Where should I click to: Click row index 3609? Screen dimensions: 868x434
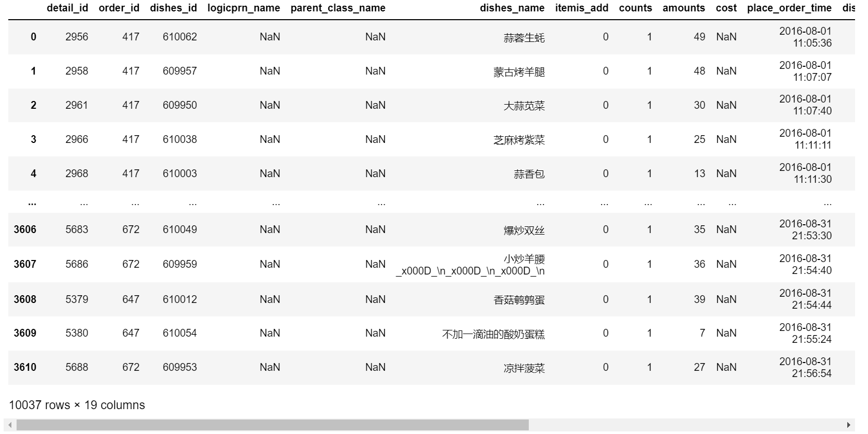point(25,333)
